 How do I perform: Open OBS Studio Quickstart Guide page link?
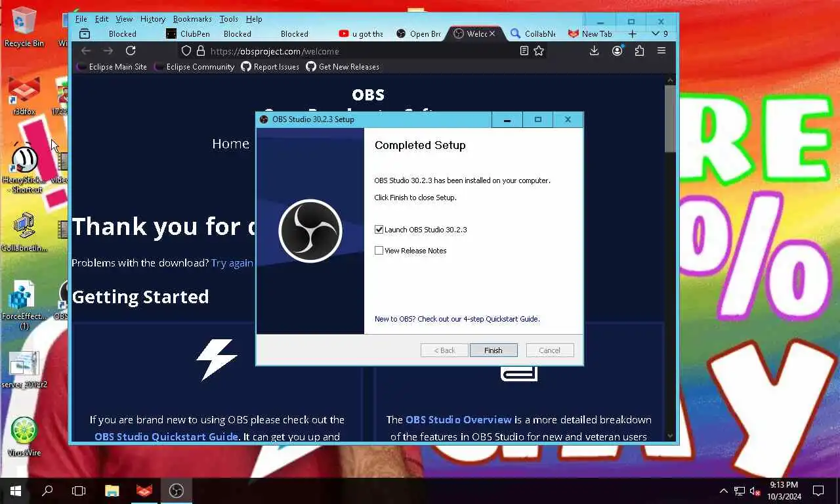(166, 436)
